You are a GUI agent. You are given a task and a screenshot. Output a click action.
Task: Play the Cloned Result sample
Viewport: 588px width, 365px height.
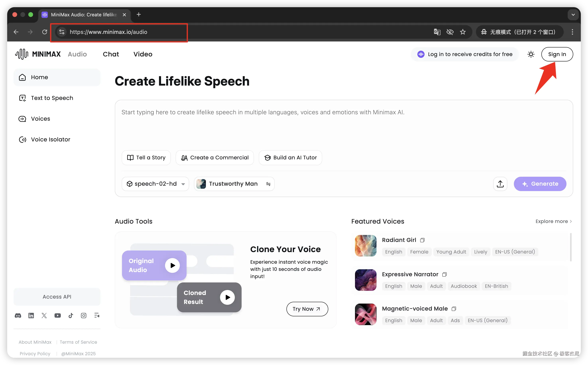tap(227, 297)
